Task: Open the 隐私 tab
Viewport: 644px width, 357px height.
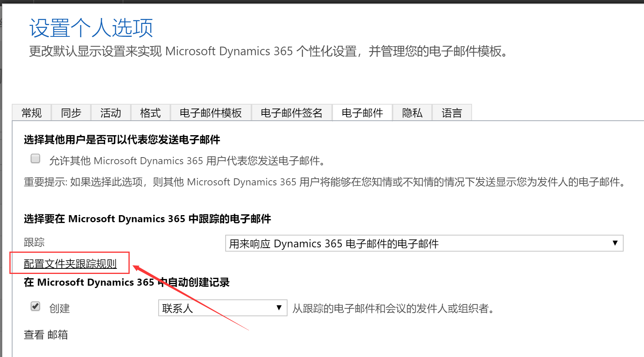Action: click(412, 113)
